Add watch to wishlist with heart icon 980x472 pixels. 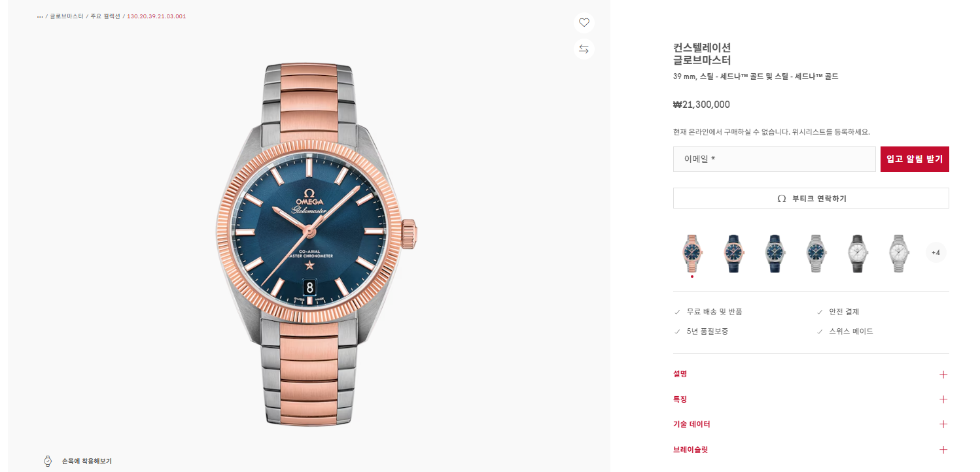coord(584,22)
